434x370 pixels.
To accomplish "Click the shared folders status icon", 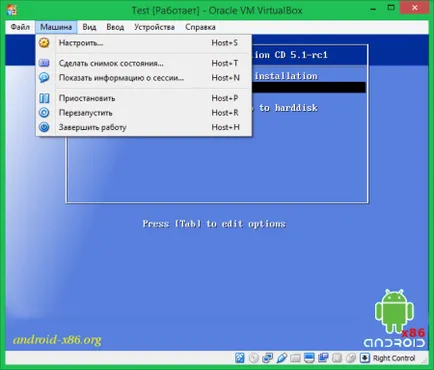I will coord(296,358).
